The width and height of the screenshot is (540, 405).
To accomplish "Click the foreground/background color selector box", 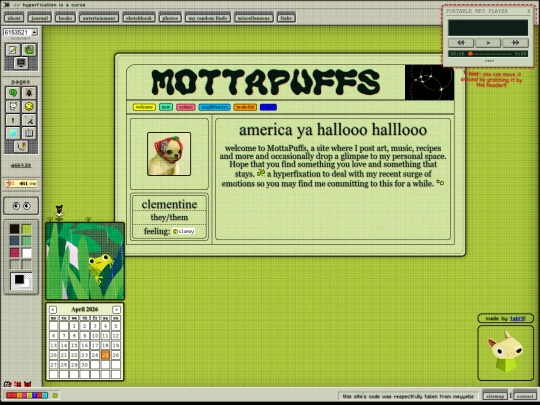I will click(x=21, y=281).
